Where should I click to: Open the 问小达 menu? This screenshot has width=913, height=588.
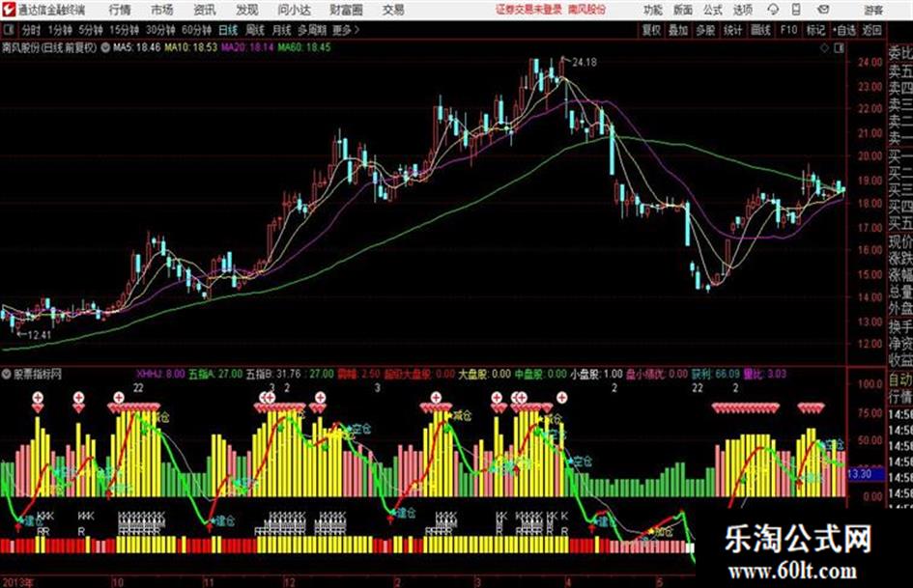294,10
